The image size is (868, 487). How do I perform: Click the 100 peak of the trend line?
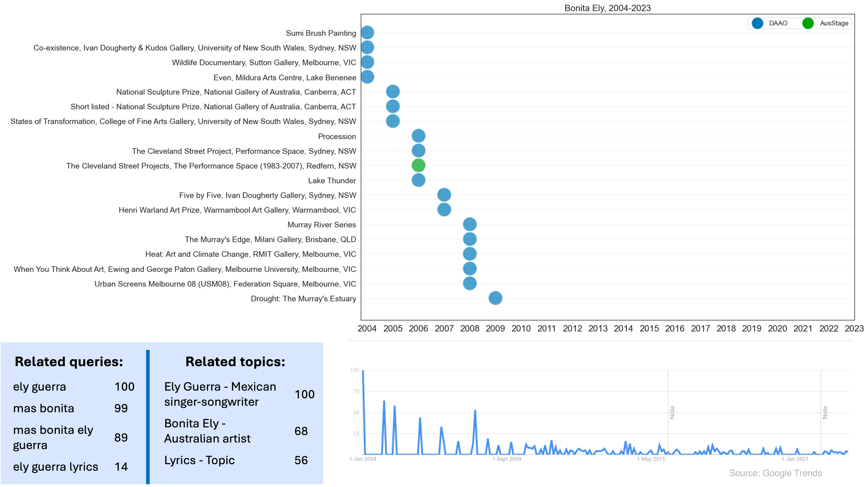click(x=363, y=371)
